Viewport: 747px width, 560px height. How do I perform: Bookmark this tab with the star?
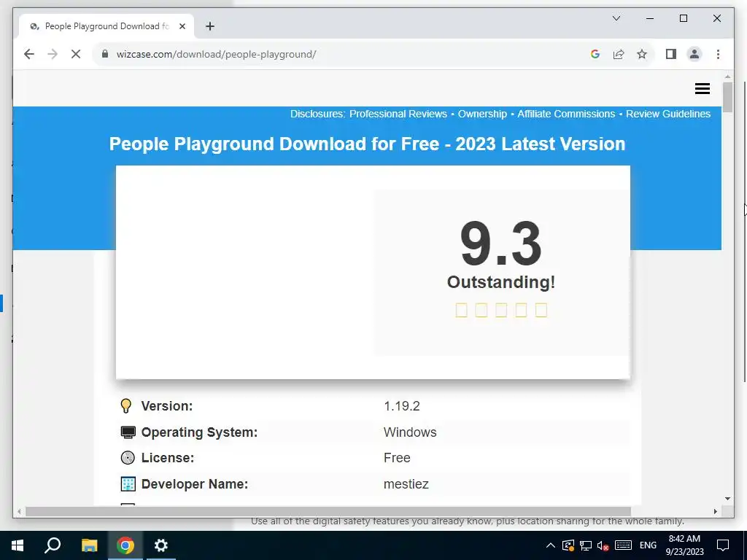(x=642, y=54)
